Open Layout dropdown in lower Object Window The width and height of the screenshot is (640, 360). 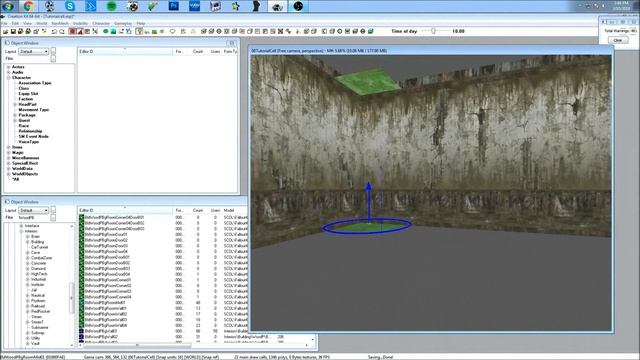point(34,210)
